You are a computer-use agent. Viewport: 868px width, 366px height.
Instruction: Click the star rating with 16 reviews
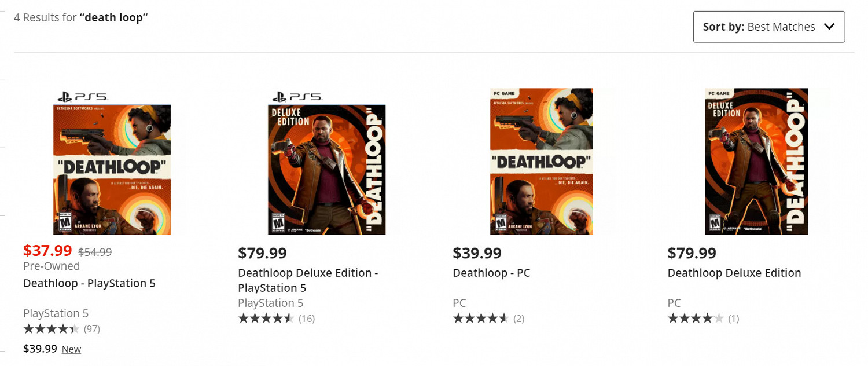pyautogui.click(x=266, y=319)
